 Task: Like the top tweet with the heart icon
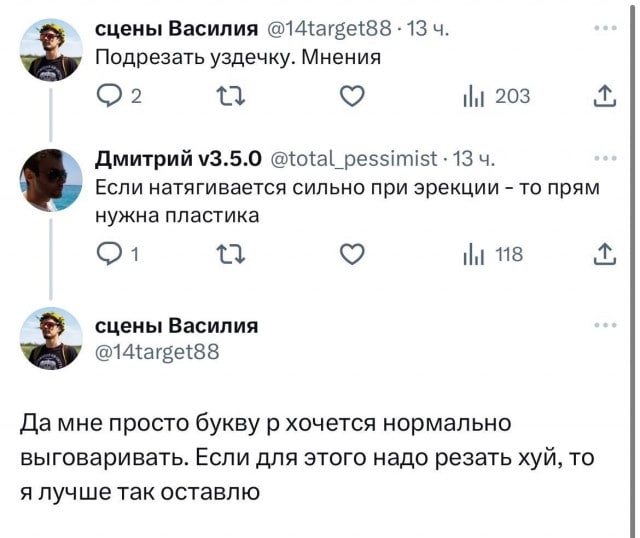[x=349, y=97]
